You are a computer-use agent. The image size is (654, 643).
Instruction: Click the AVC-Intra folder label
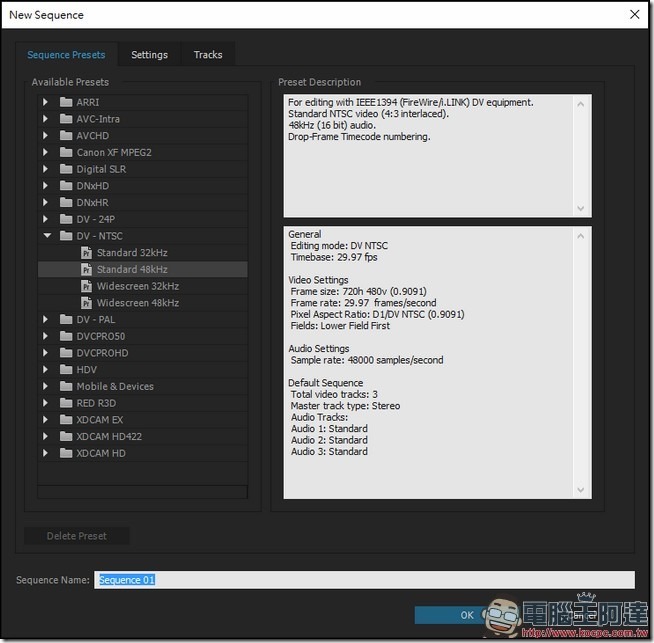[x=98, y=119]
